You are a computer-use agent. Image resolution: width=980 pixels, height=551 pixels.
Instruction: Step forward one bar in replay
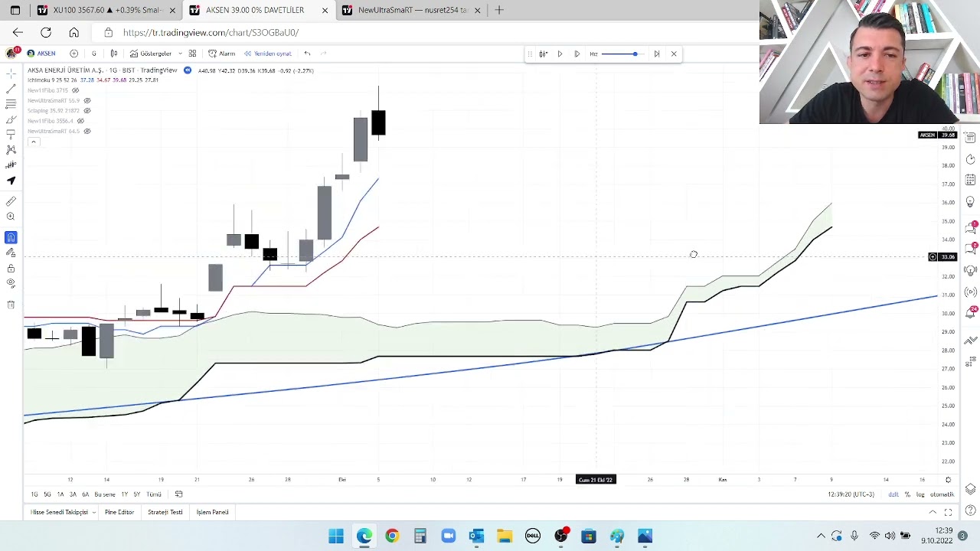pyautogui.click(x=577, y=54)
